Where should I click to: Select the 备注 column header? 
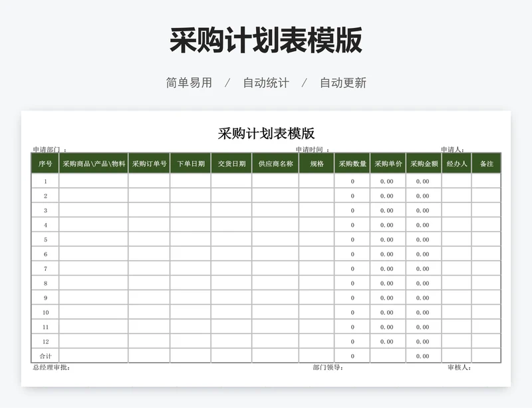486,164
